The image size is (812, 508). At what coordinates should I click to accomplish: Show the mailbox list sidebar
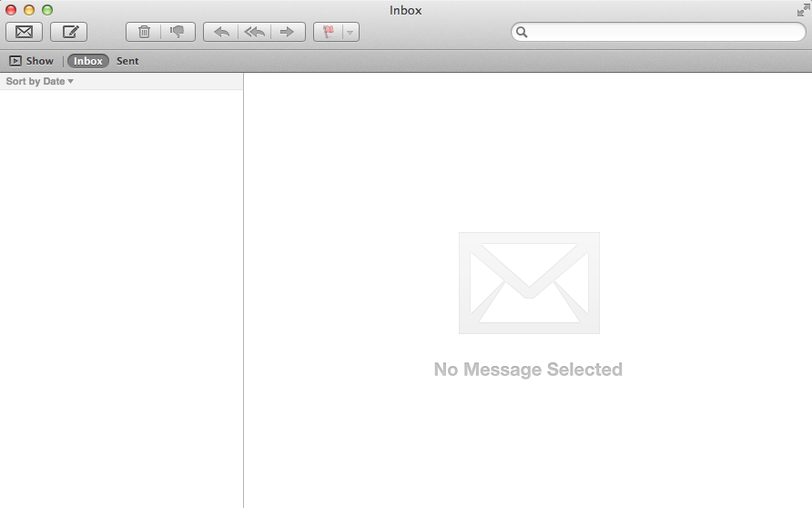[x=31, y=61]
